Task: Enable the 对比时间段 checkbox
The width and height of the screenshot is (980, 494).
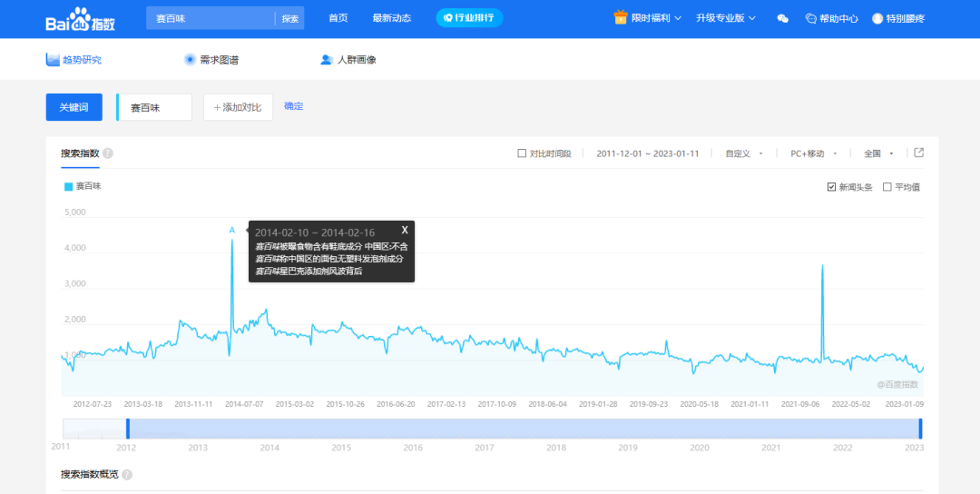Action: coord(522,153)
